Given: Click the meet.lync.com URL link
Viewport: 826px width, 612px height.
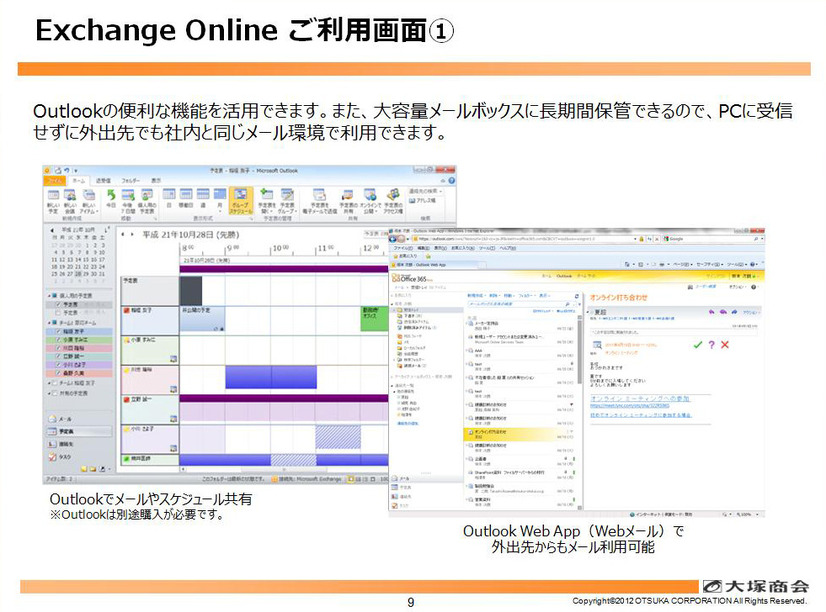Looking at the screenshot, I should 630,406.
